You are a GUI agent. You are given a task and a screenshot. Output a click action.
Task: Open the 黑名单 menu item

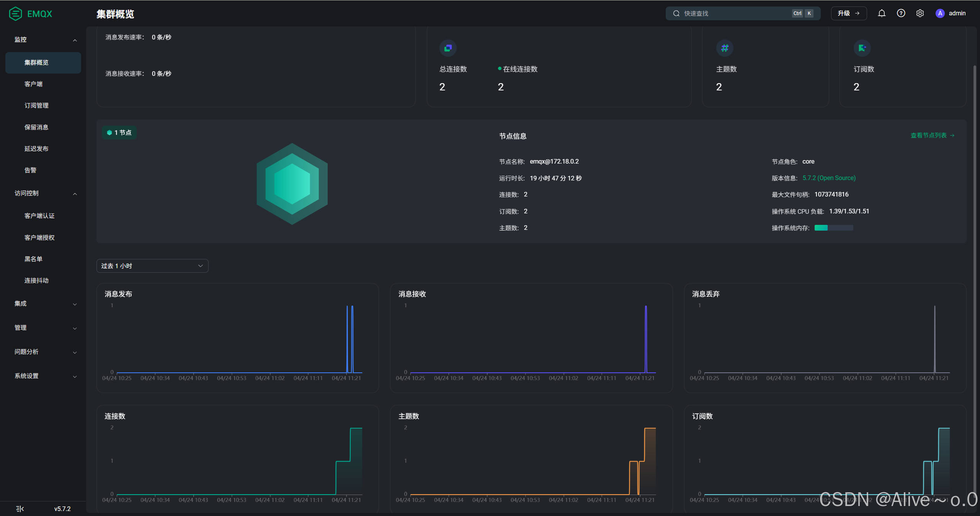tap(34, 259)
